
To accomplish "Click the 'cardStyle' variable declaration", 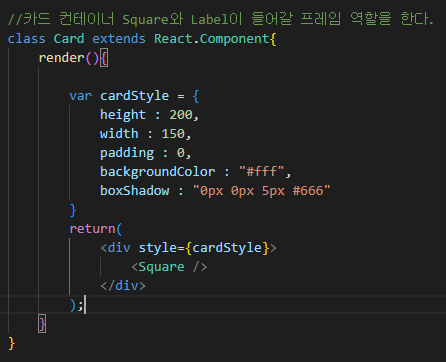I will (x=134, y=96).
